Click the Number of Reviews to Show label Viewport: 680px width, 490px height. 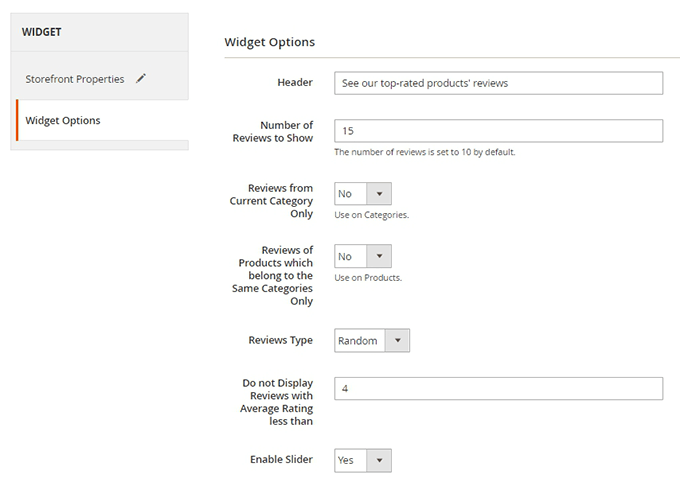point(273,131)
